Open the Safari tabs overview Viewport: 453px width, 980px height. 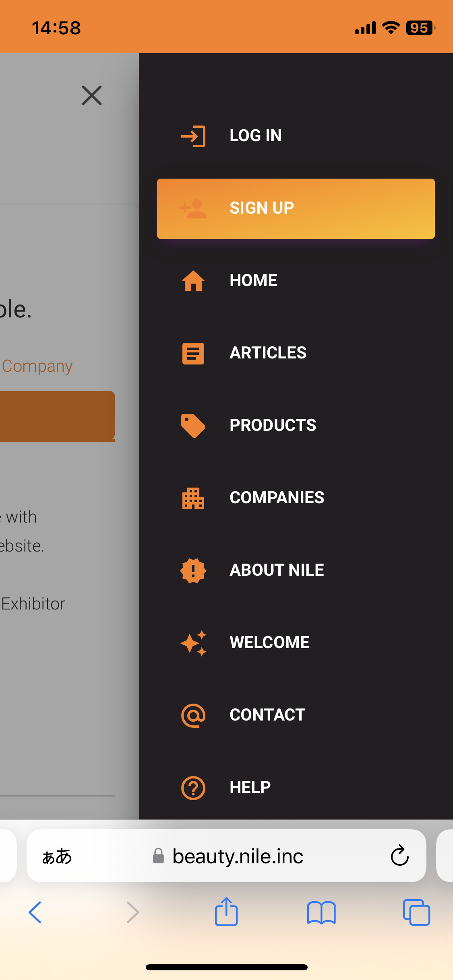click(x=416, y=912)
